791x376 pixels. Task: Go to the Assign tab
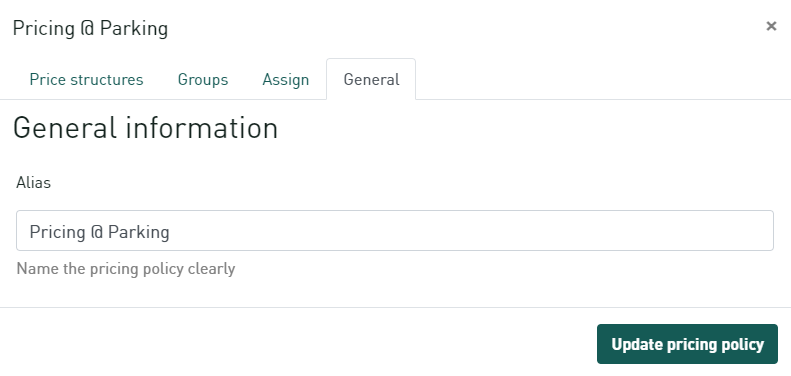pyautogui.click(x=286, y=80)
